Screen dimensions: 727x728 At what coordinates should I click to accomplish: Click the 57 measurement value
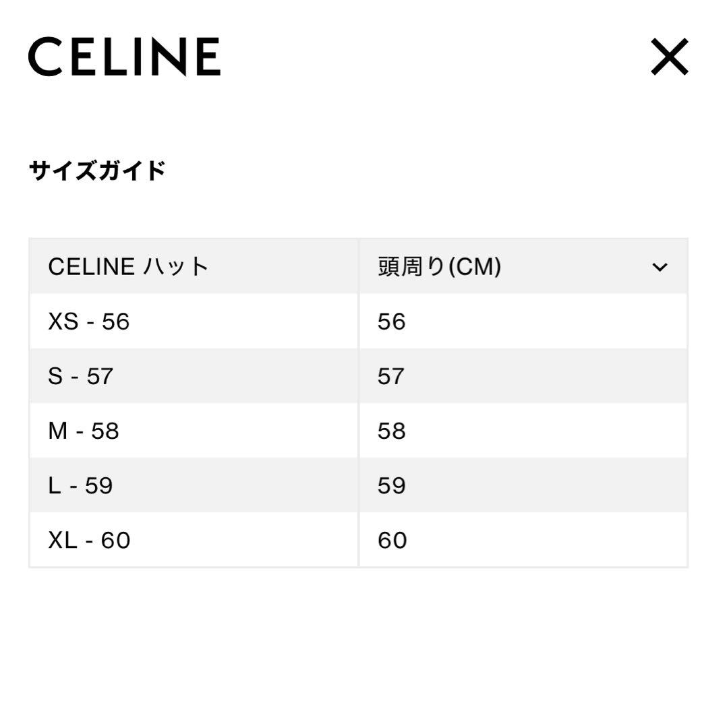coord(390,376)
